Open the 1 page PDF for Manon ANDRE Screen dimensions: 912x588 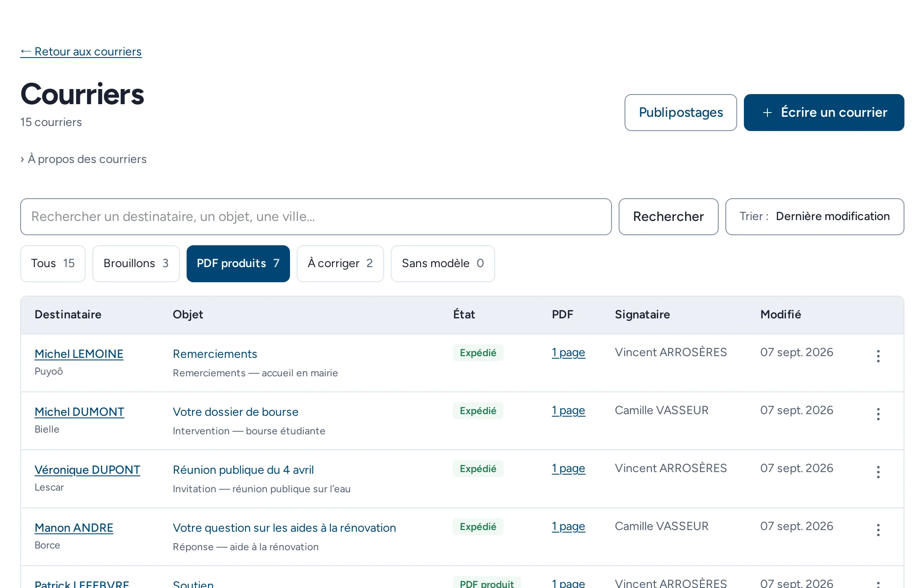point(568,526)
